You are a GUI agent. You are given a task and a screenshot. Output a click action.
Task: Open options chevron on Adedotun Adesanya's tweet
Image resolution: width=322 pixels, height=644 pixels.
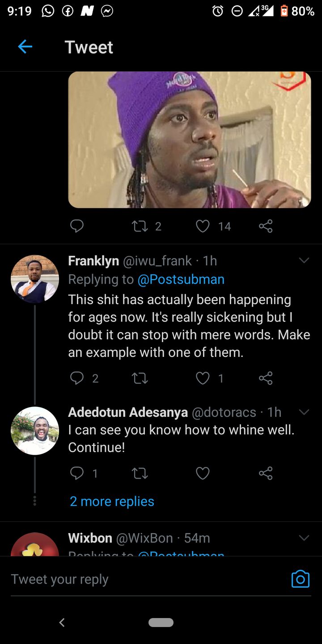(x=304, y=412)
